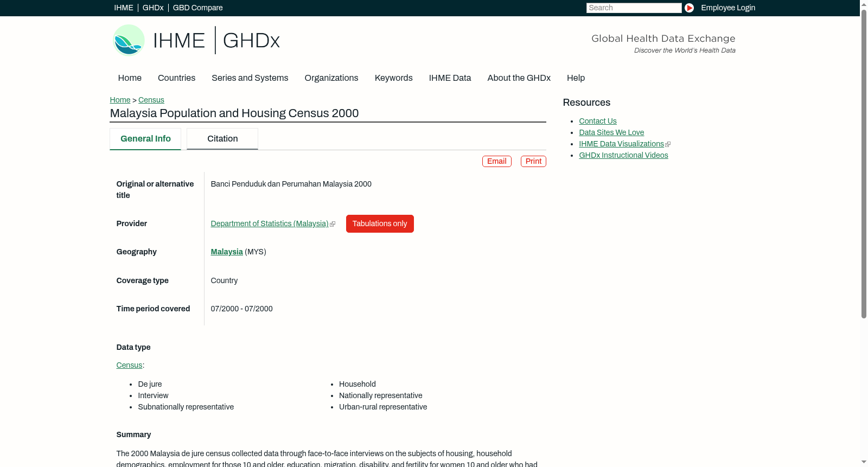Open GBD Compare in top bar
868x467 pixels.
coord(197,8)
